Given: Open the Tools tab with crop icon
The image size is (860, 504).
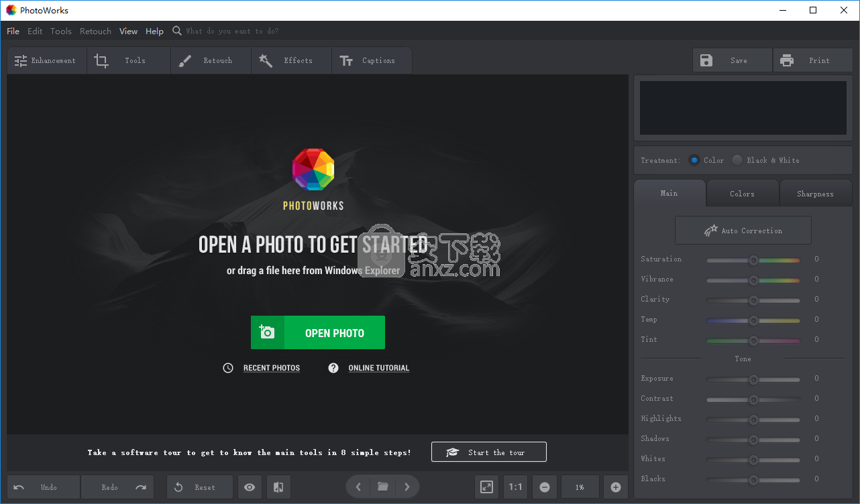Looking at the screenshot, I should 129,60.
